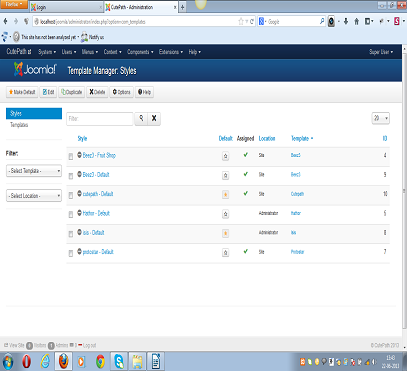Viewport: 407px width, 371px height.
Task: Sort by the Default column header
Action: pos(226,139)
